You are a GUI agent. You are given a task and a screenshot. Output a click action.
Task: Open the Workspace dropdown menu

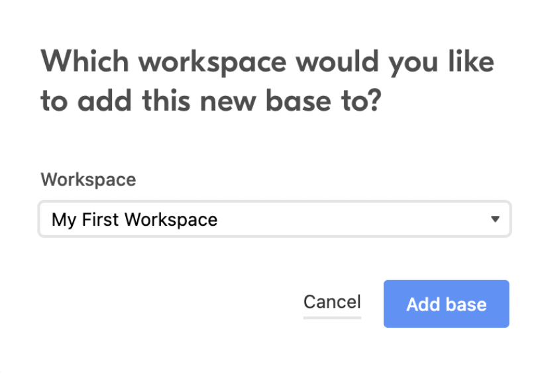tap(274, 219)
